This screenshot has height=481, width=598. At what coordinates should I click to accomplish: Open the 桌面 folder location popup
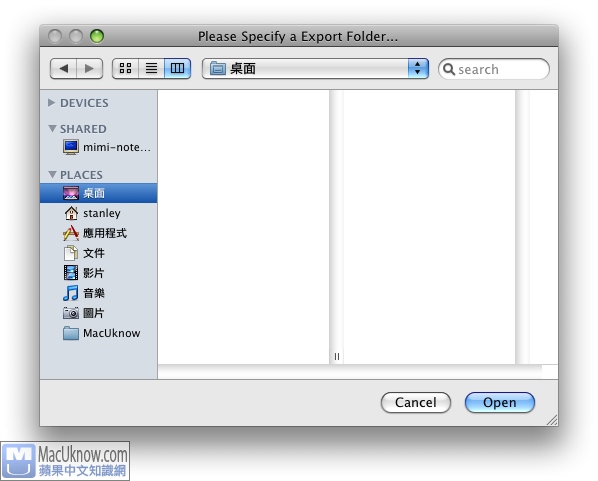click(x=315, y=69)
